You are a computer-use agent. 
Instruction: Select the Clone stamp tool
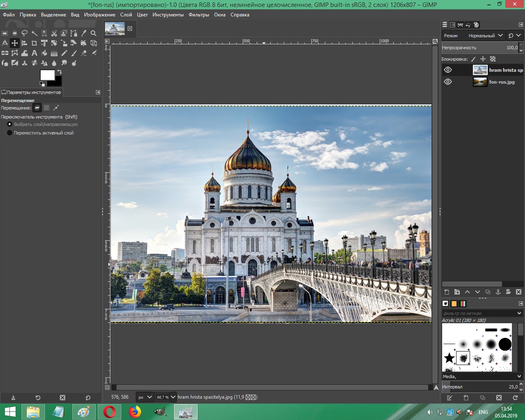coord(25,63)
